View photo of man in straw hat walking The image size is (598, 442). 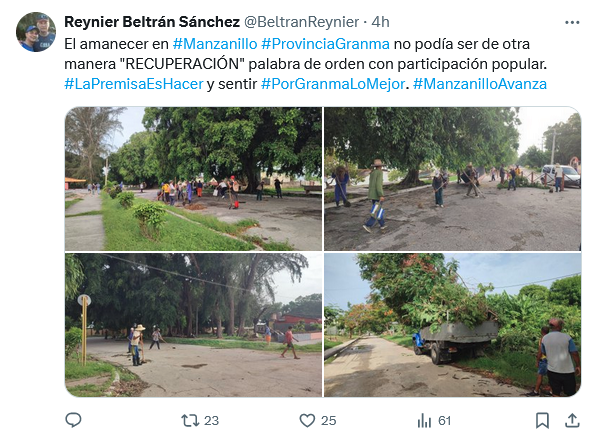tap(452, 178)
